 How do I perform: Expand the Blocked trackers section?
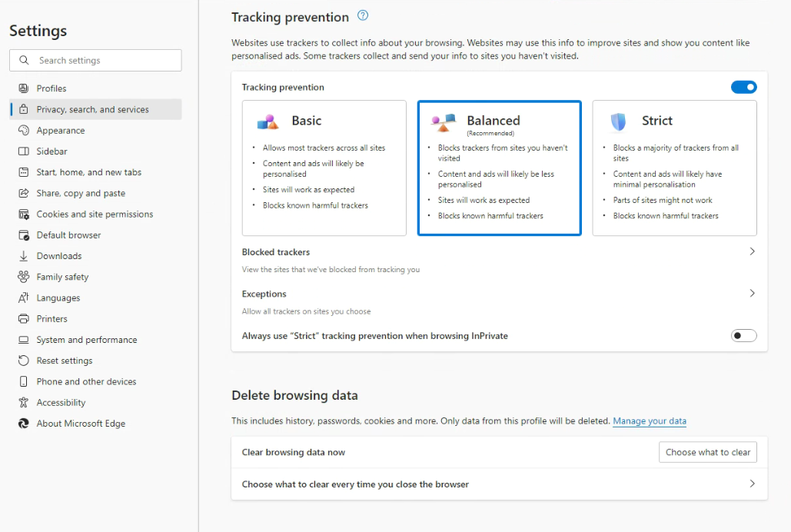pos(752,251)
